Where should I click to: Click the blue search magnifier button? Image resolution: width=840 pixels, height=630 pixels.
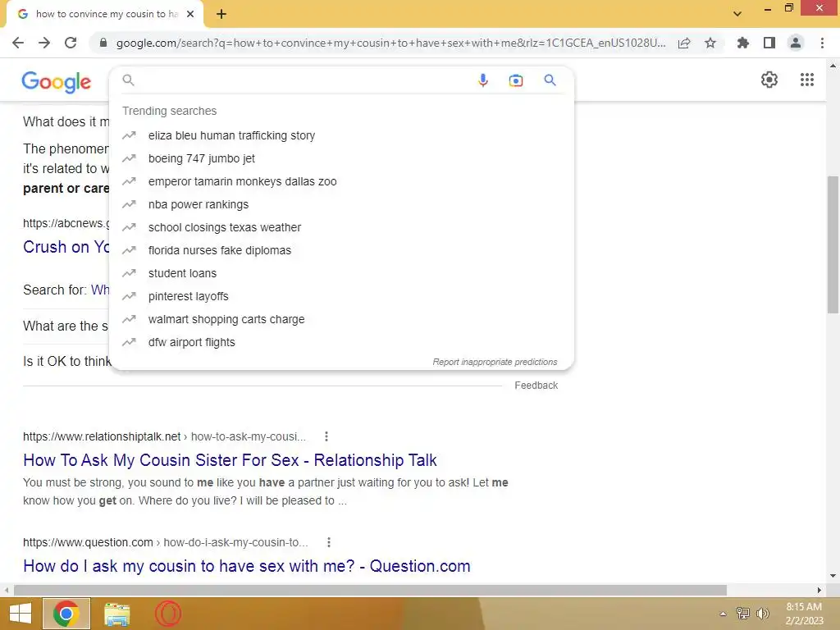[x=550, y=80]
